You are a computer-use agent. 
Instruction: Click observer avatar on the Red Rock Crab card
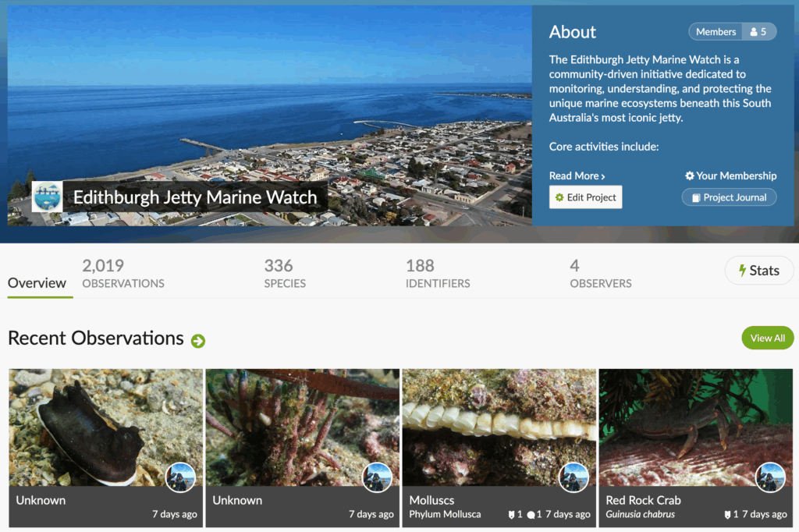770,477
